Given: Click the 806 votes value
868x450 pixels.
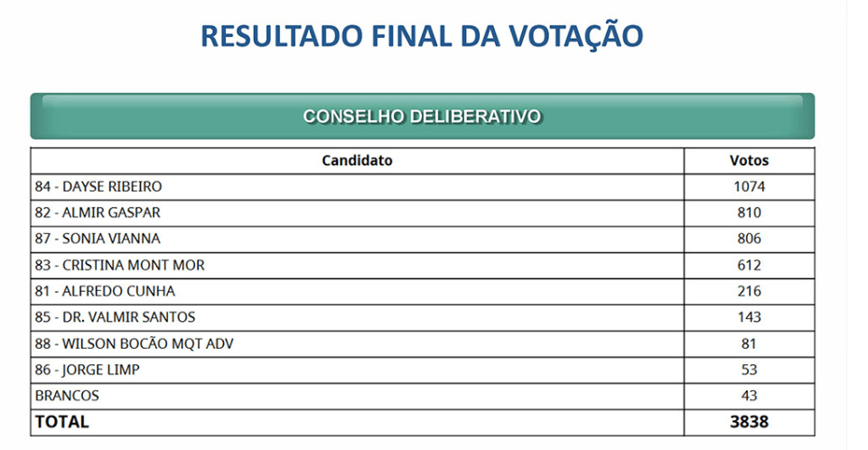Looking at the screenshot, I should pos(749,239).
